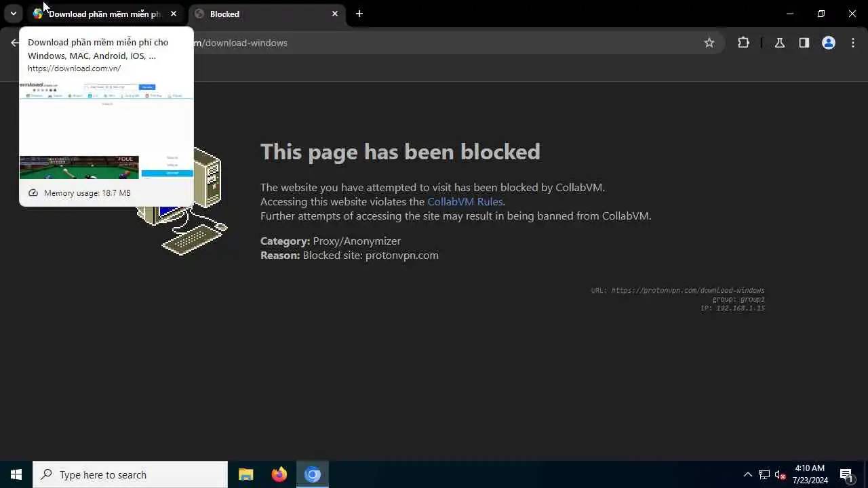Close the Chrome window

[x=852, y=14]
